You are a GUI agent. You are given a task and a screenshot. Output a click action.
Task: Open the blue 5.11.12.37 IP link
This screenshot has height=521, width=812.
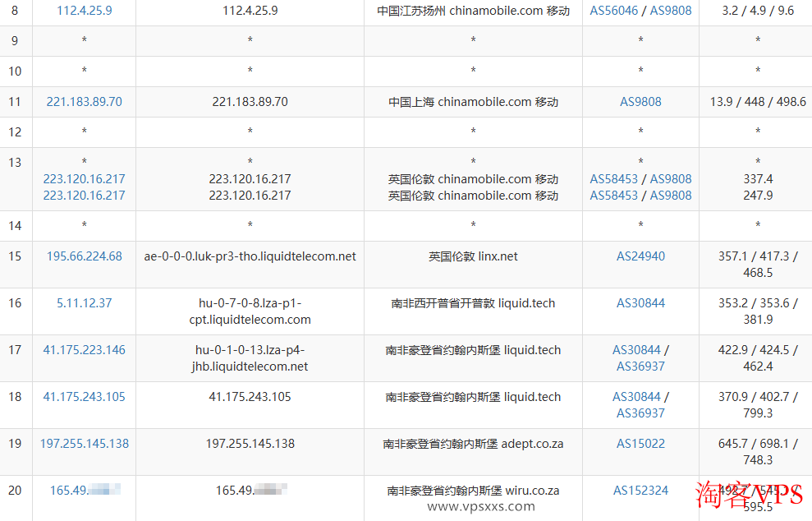click(x=84, y=302)
